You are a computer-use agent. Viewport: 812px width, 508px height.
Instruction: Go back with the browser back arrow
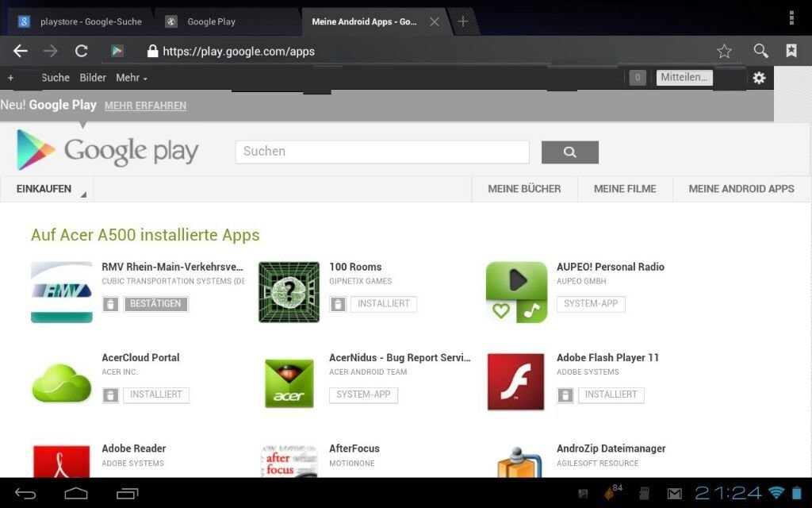click(x=20, y=51)
